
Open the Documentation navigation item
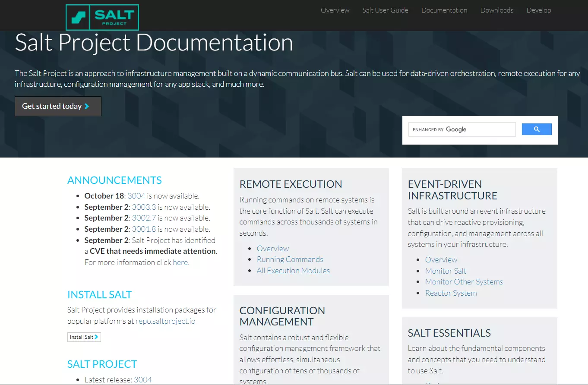(x=444, y=10)
